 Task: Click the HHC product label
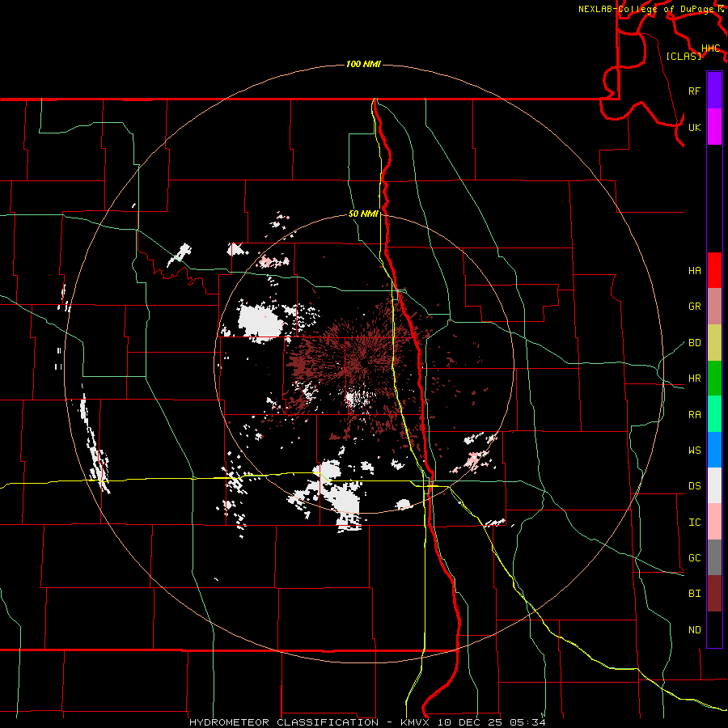click(x=710, y=49)
